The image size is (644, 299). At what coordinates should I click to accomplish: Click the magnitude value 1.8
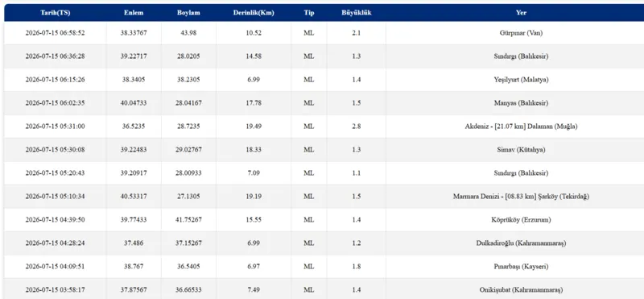coord(357,267)
